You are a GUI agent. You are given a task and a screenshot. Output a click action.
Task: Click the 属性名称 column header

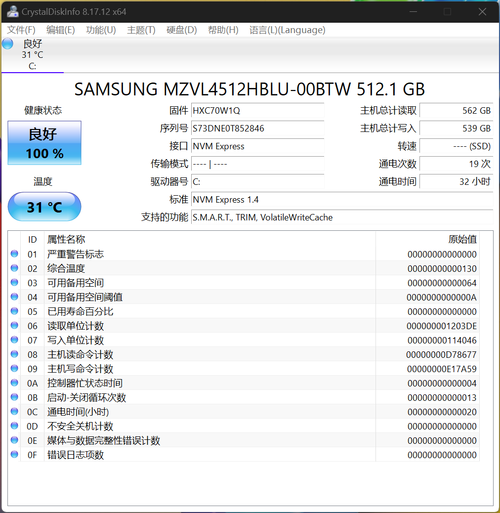(x=66, y=239)
